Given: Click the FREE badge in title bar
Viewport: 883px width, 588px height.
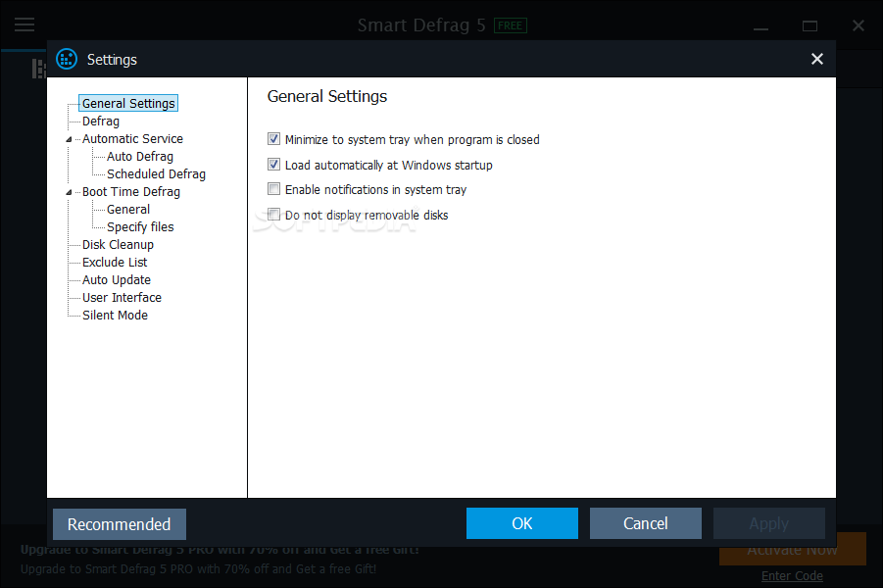Looking at the screenshot, I should [x=511, y=25].
